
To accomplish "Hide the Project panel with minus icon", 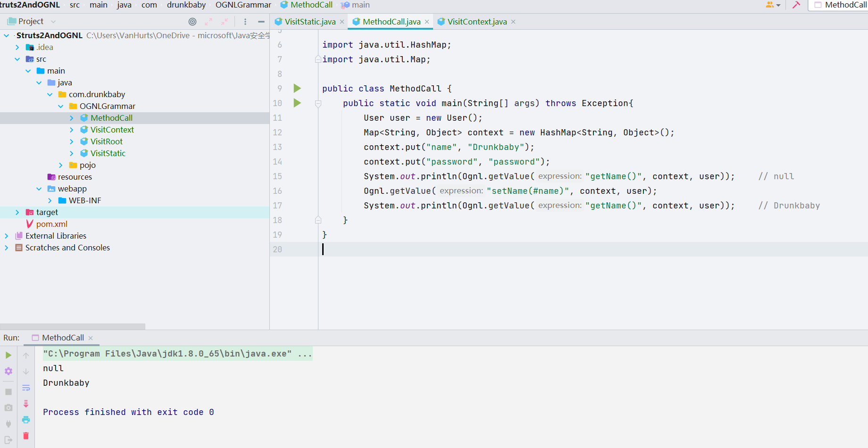I will pyautogui.click(x=261, y=22).
